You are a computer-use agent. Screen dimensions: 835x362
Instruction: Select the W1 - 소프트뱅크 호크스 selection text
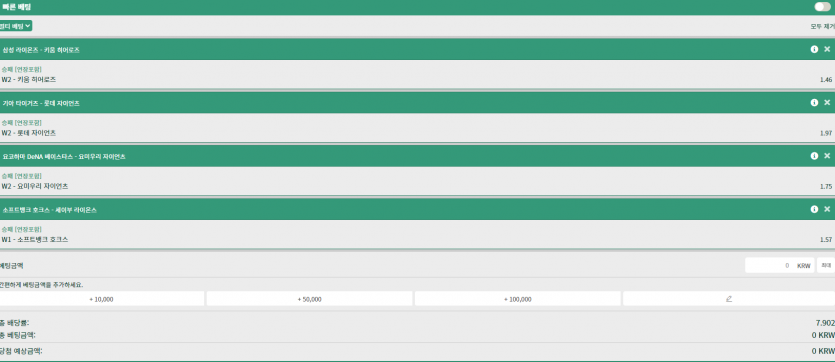tap(35, 240)
